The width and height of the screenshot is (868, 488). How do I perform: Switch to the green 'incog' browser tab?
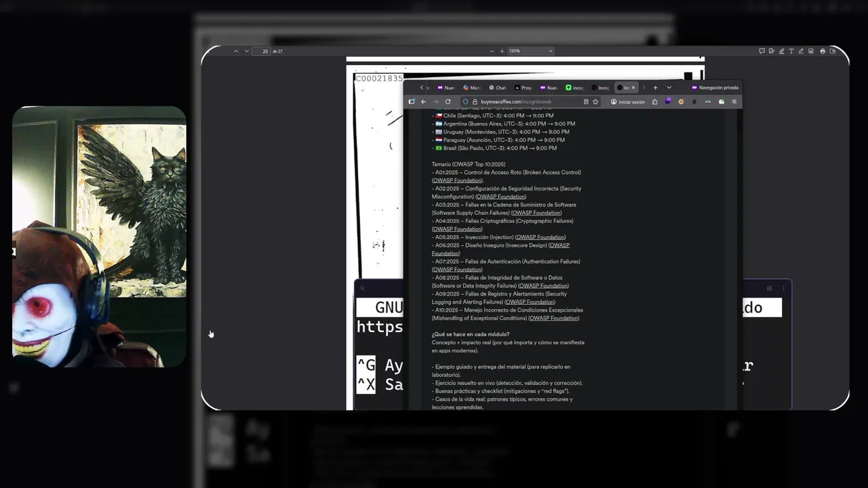(x=574, y=87)
